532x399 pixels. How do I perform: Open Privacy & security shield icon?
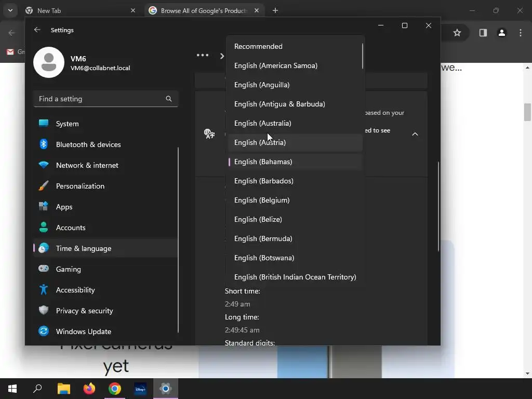44,310
